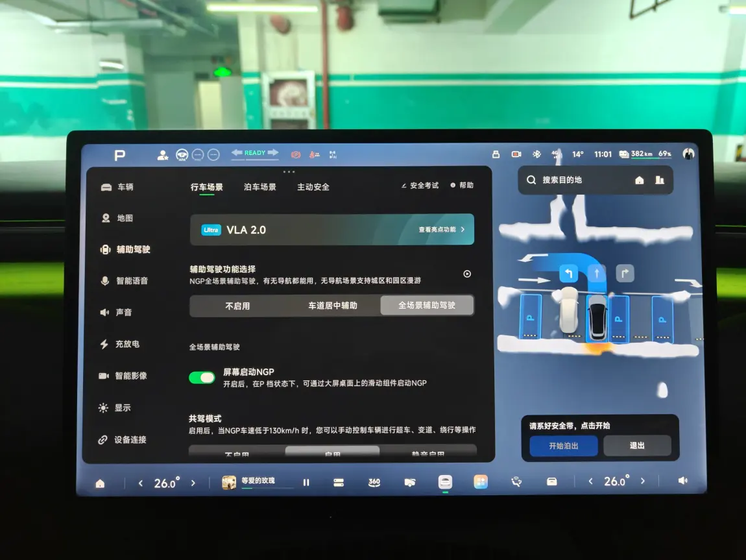This screenshot has height=560, width=746.
Task: Open the 360 camera view
Action: [374, 482]
